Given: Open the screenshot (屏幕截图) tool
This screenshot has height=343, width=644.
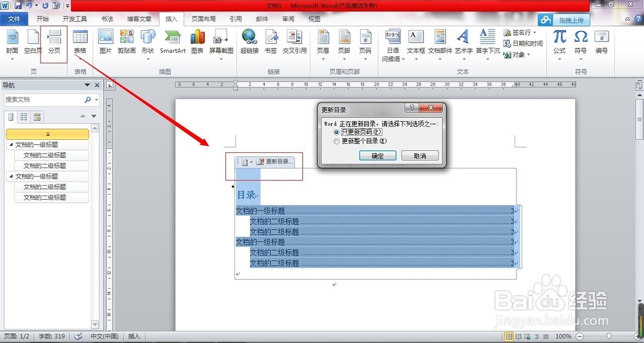Looking at the screenshot, I should pyautogui.click(x=221, y=44).
